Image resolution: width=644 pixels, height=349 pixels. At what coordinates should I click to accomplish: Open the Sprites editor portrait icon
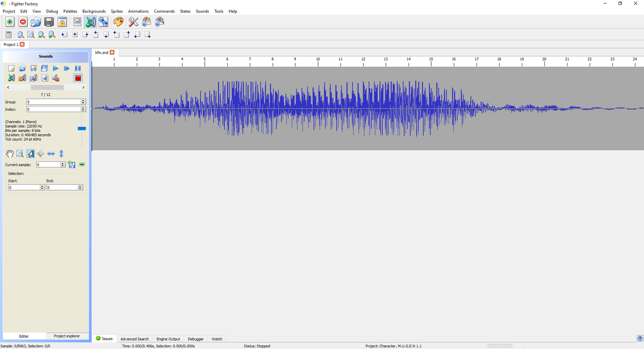[x=77, y=22]
